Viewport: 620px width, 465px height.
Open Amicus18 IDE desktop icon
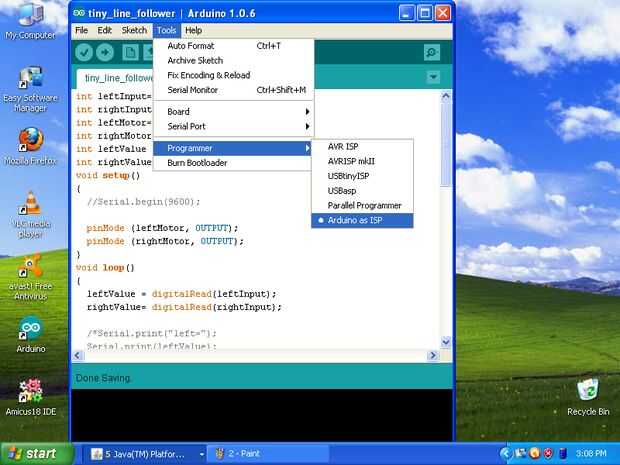30,397
